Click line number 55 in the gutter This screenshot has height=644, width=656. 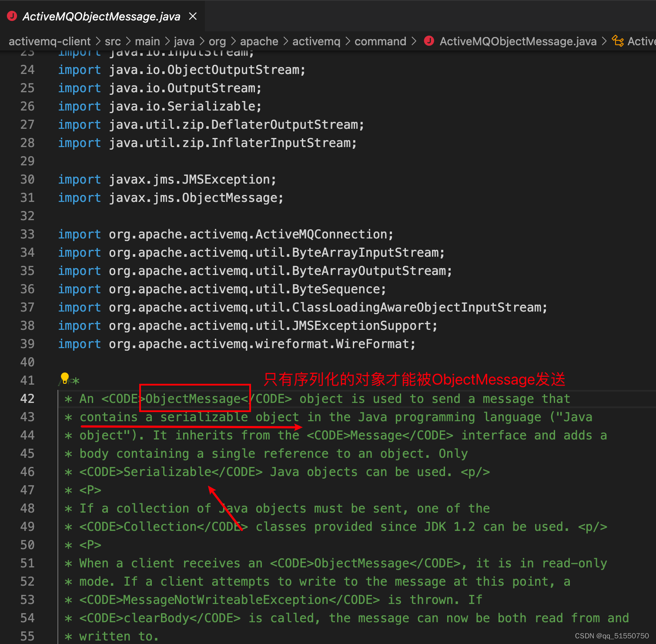(27, 636)
